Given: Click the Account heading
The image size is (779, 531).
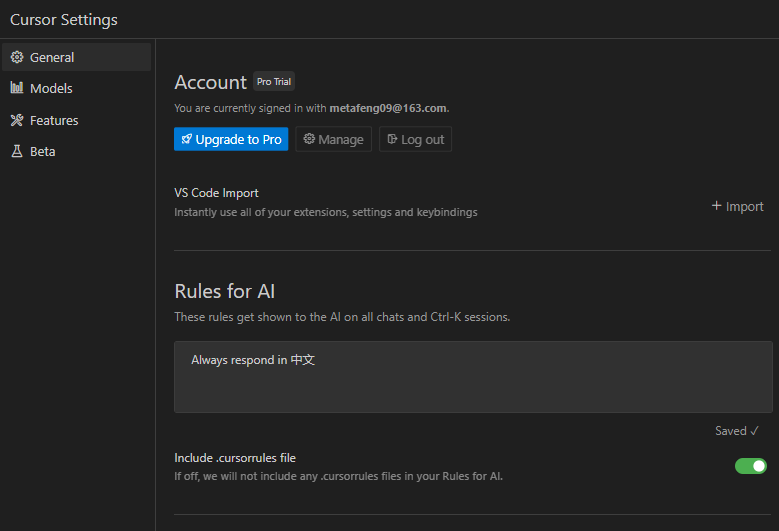Looking at the screenshot, I should [211, 82].
